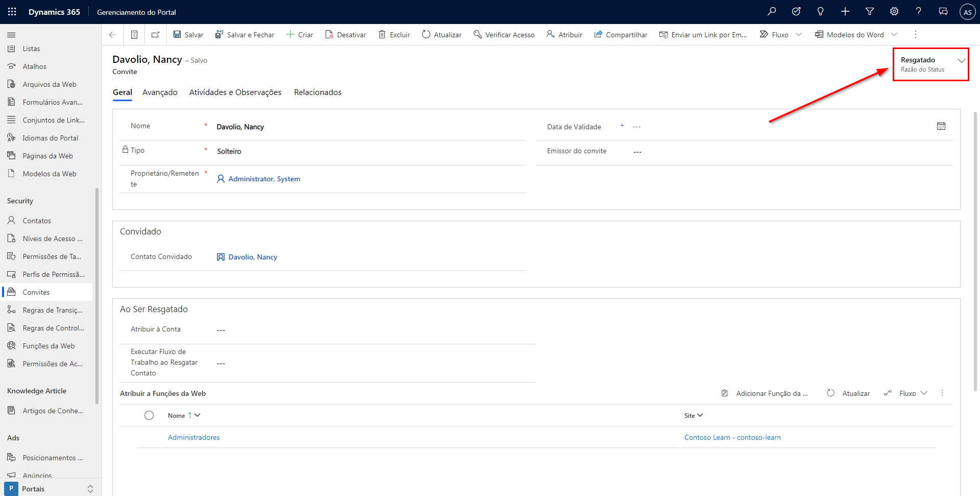Click the sidebar vertical scrollbar
The height and width of the screenshot is (496, 980).
(x=97, y=296)
